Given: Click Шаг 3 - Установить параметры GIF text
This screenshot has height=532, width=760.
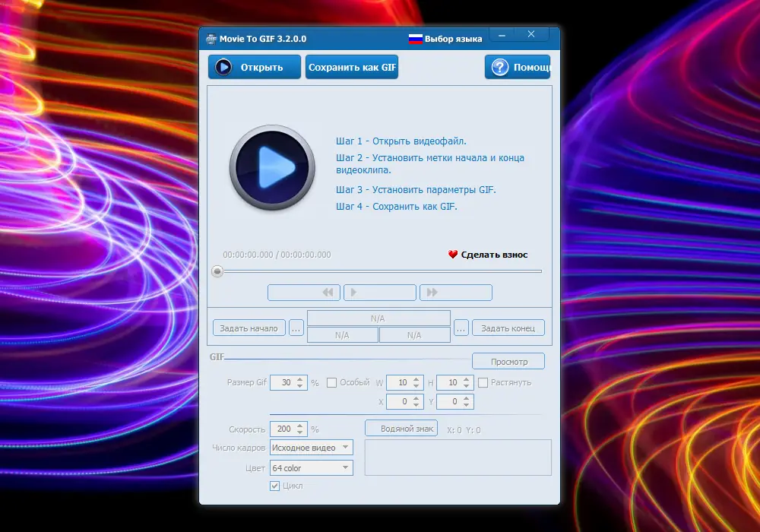Looking at the screenshot, I should click(416, 189).
